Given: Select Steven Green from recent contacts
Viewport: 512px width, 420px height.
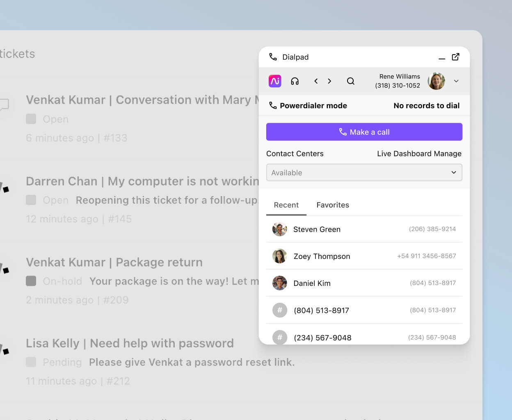Looking at the screenshot, I should [x=317, y=229].
